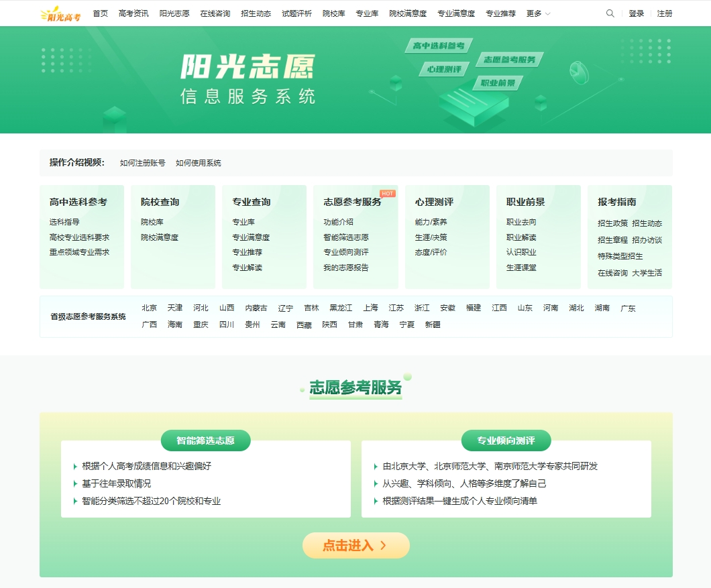Open 专业倾向测评 link in card list
The image size is (711, 588).
tap(346, 252)
